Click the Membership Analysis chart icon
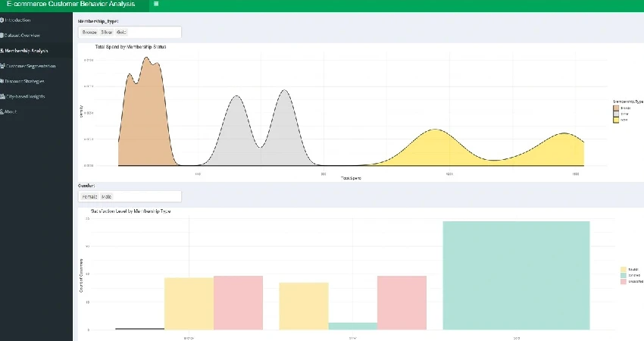644x341 pixels. (x=2, y=51)
